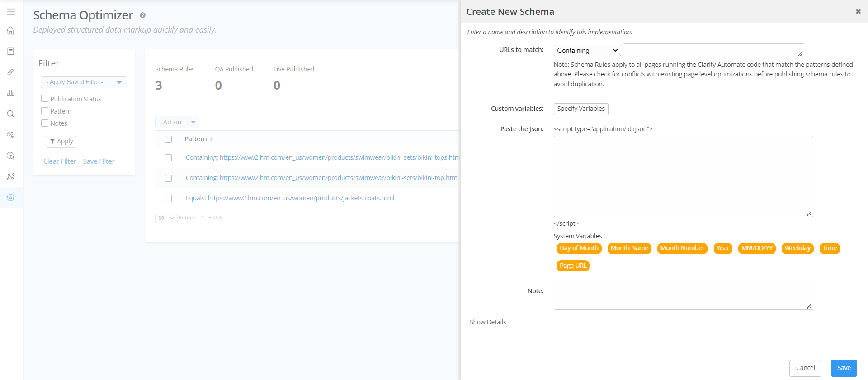Open the bar chart sidebar icon
The width and height of the screenshot is (868, 380).
(x=11, y=93)
